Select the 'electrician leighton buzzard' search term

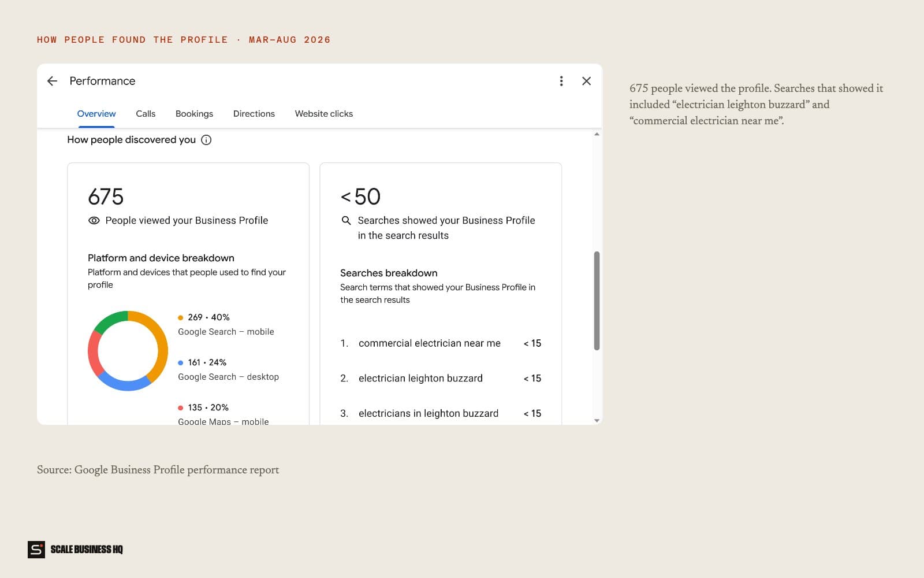(x=420, y=379)
